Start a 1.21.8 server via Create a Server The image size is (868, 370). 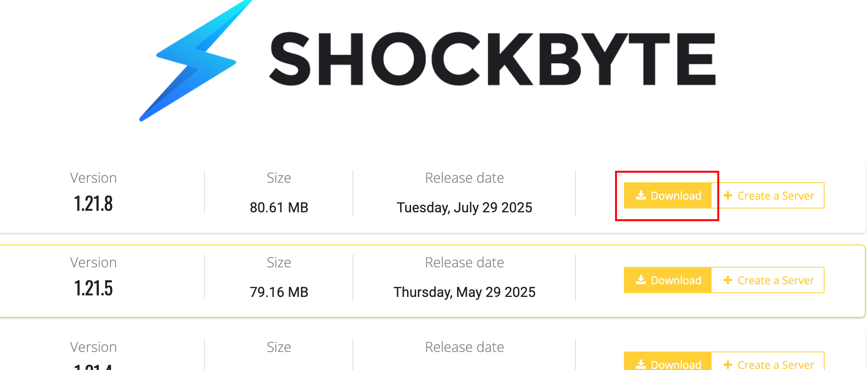click(775, 196)
